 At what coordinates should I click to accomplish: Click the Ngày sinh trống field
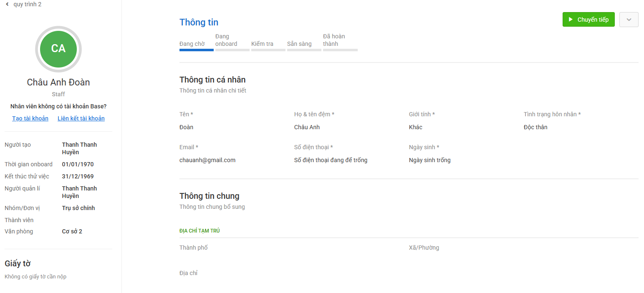pos(429,160)
